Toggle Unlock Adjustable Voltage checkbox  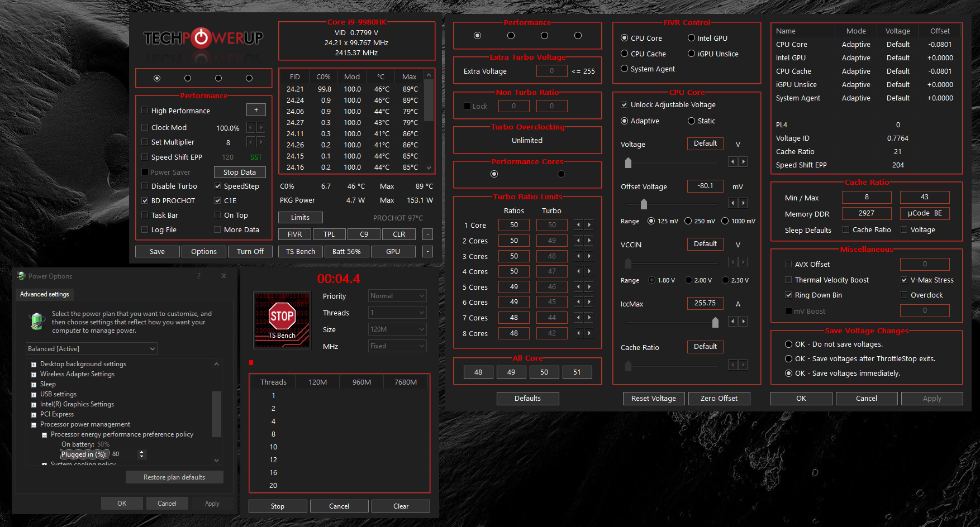click(x=624, y=104)
